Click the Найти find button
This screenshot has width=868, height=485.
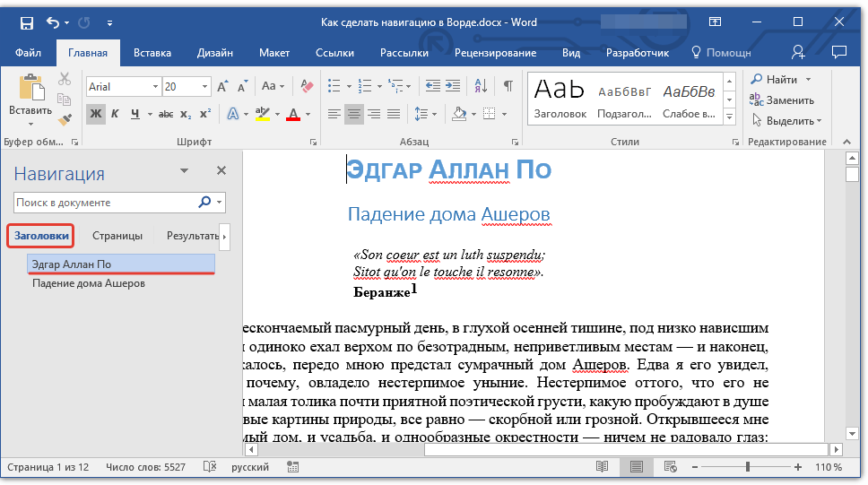point(775,80)
